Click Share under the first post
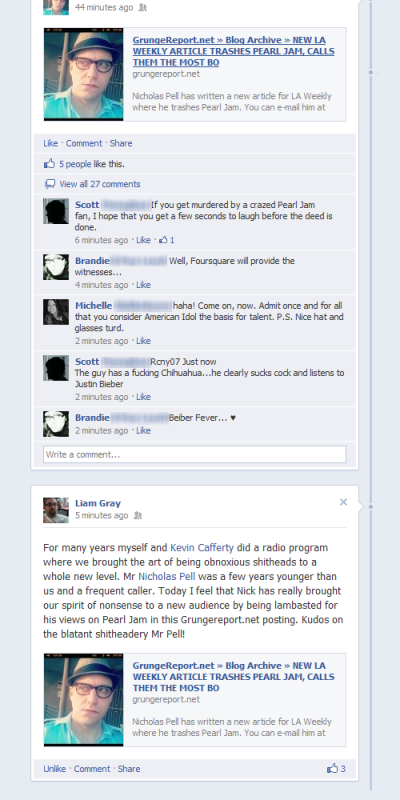The image size is (400, 800). pyautogui.click(x=121, y=143)
